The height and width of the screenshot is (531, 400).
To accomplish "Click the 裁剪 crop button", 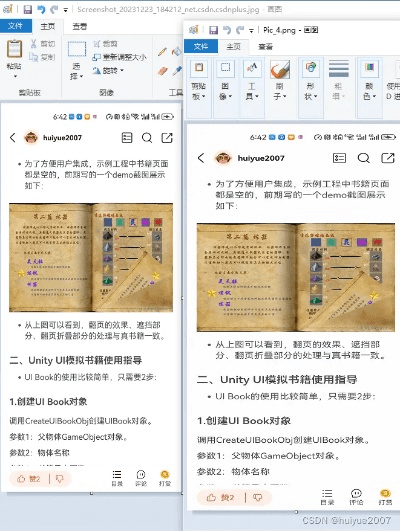I will pos(105,44).
